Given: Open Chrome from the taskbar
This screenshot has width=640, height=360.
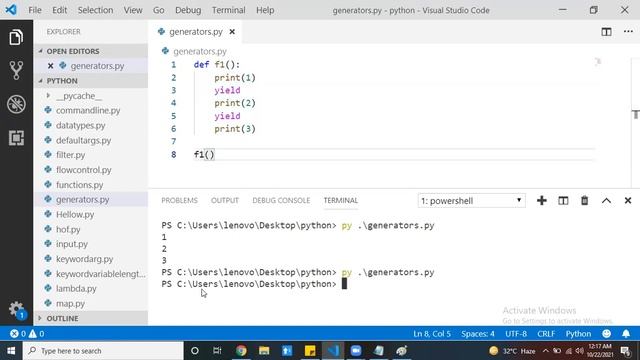Looking at the screenshot, I should coord(241,351).
